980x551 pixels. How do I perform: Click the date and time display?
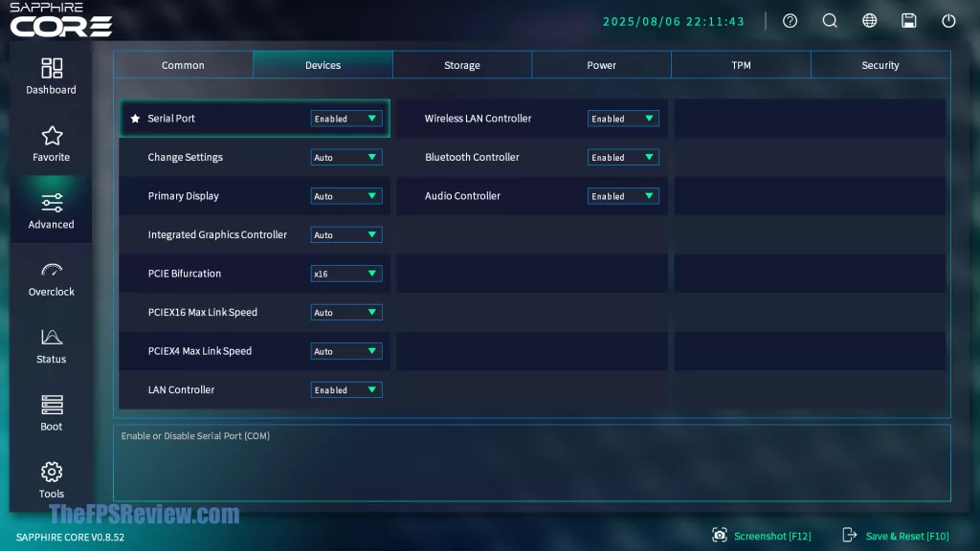674,21
